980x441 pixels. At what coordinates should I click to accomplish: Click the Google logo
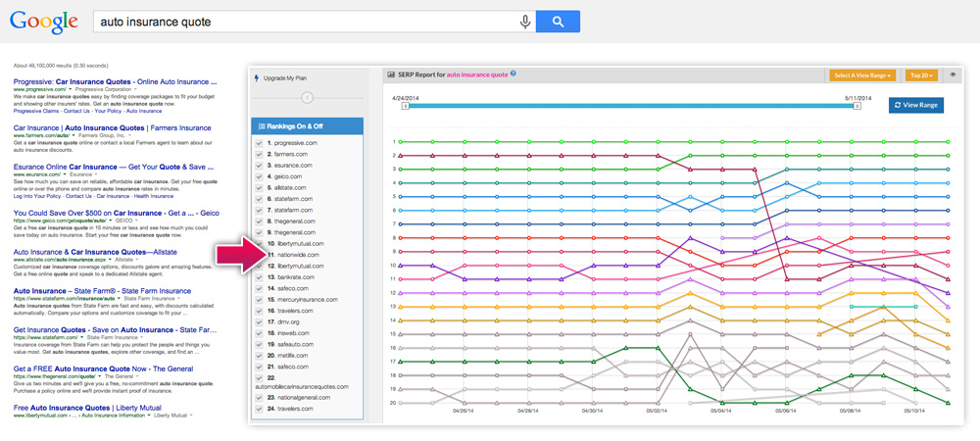click(44, 22)
